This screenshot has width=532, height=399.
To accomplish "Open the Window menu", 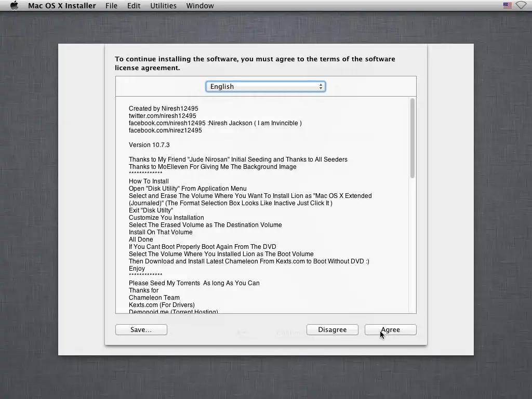I will 200,6.
